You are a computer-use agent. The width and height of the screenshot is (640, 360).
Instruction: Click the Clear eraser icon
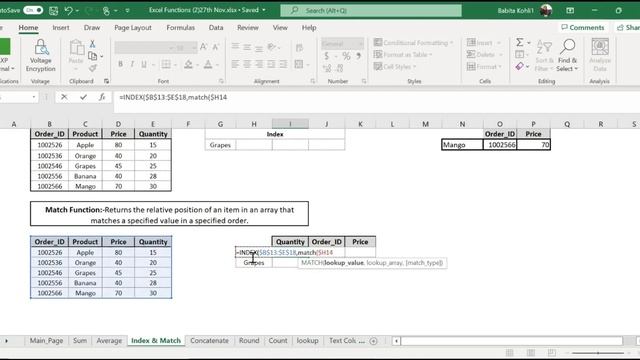click(x=519, y=66)
